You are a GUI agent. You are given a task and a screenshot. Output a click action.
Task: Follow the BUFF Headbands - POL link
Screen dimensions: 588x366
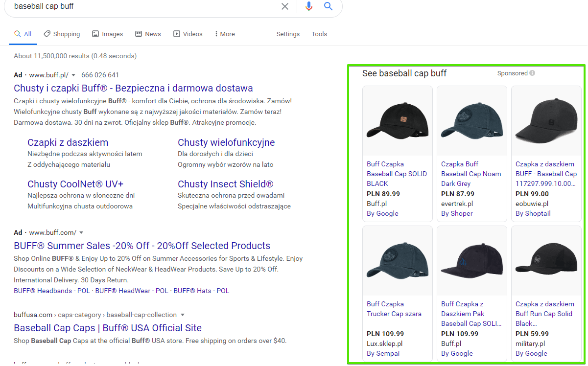point(52,291)
